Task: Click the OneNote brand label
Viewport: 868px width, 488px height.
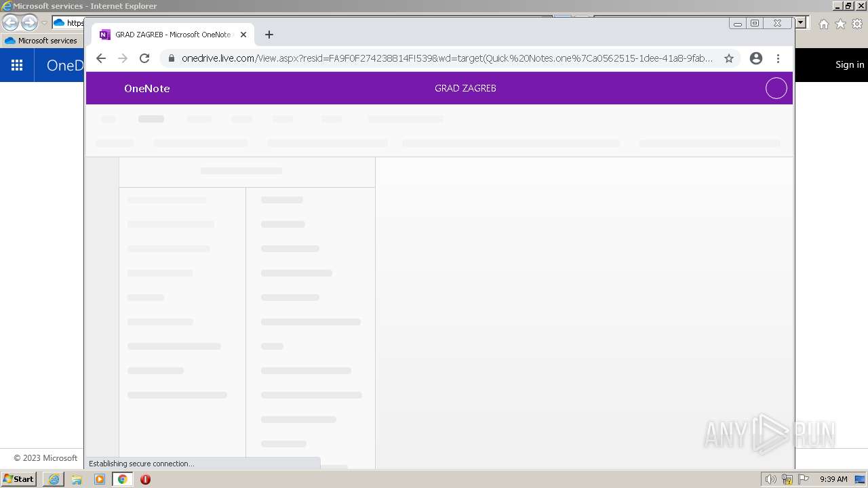Action: 147,88
